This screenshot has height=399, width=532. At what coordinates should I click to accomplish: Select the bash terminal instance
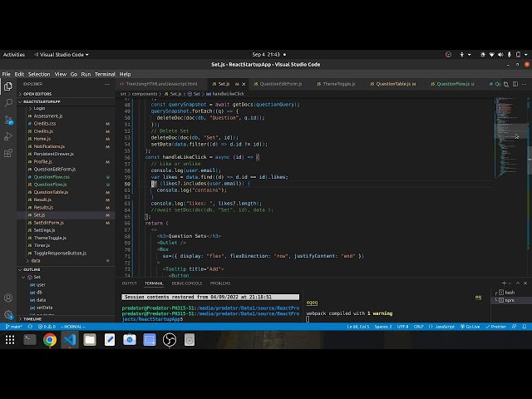pos(509,292)
